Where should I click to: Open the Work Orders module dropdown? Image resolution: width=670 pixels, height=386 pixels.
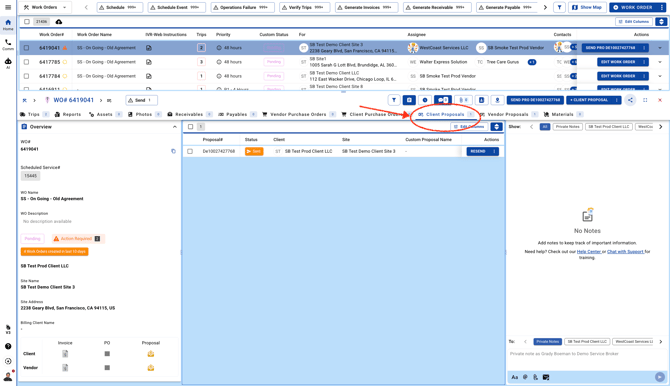pyautogui.click(x=45, y=7)
